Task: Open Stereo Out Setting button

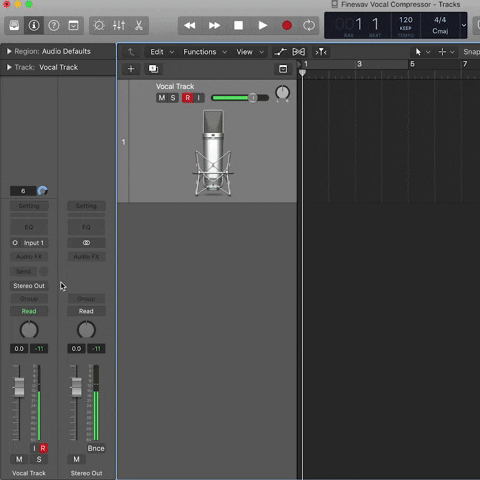Action: (x=86, y=206)
